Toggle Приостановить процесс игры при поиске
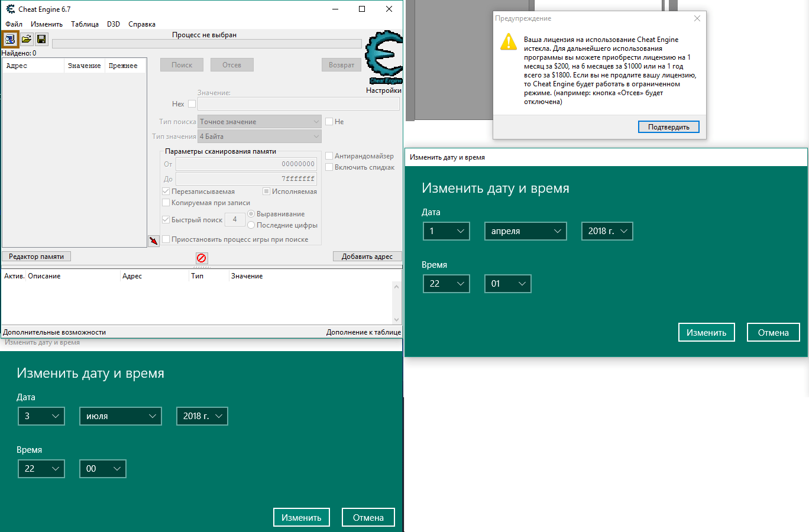The height and width of the screenshot is (532, 809). tap(166, 239)
